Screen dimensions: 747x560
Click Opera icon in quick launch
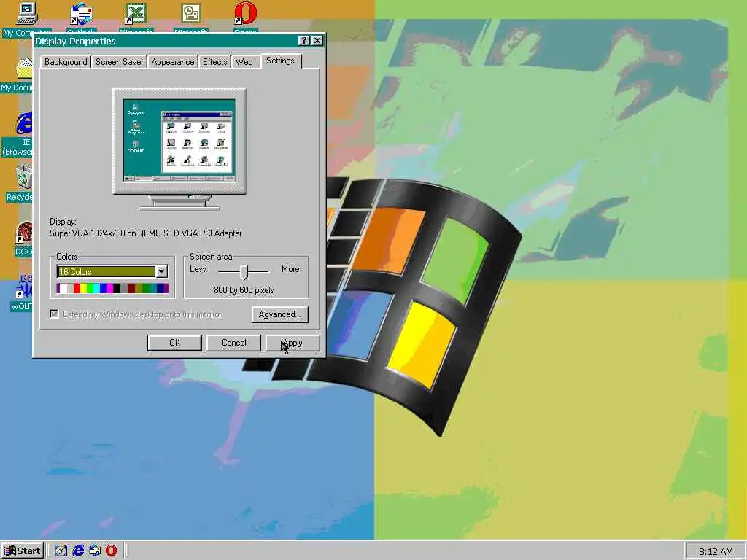pyautogui.click(x=111, y=551)
